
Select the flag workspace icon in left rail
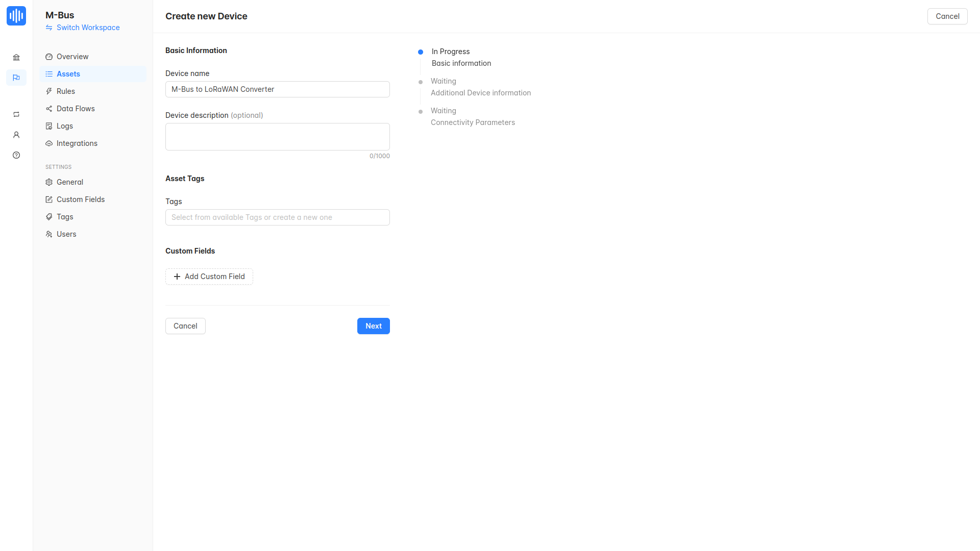pyautogui.click(x=16, y=78)
